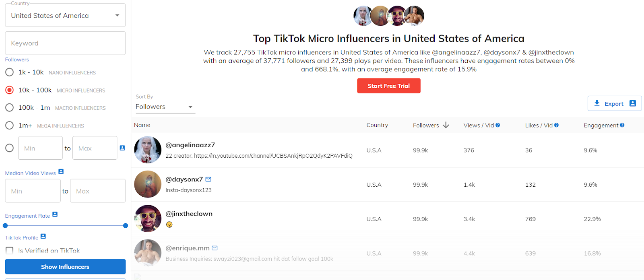Enable the Is Verified on TikTok checkbox
The height and width of the screenshot is (280, 644).
(x=10, y=251)
